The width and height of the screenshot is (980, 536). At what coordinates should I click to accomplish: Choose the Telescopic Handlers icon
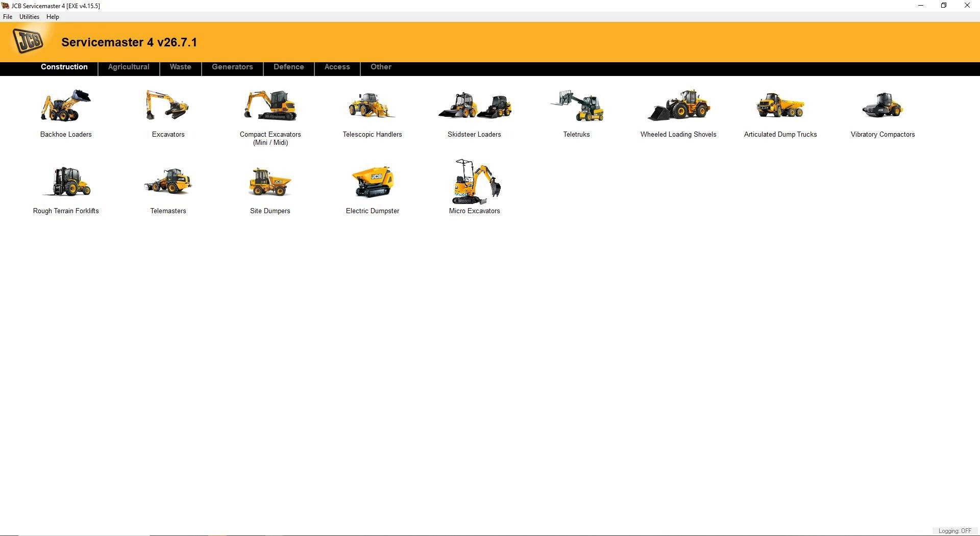(x=372, y=106)
